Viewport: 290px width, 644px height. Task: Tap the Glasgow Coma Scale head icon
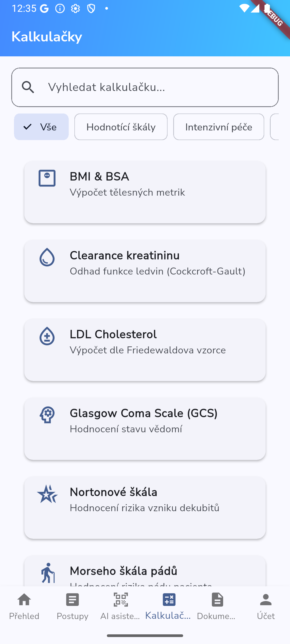[x=47, y=415]
